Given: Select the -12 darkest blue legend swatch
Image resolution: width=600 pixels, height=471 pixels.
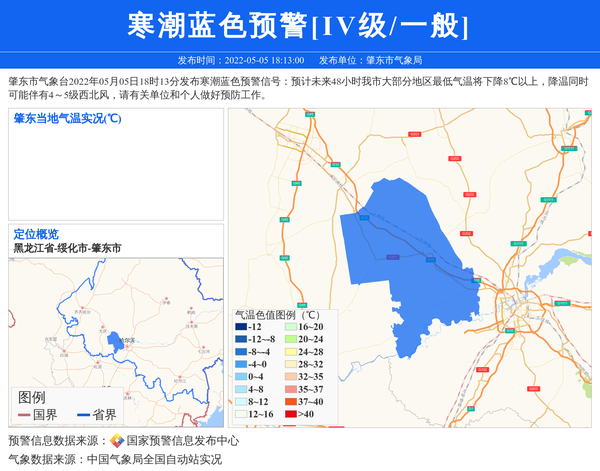Looking at the screenshot, I should 241,327.
